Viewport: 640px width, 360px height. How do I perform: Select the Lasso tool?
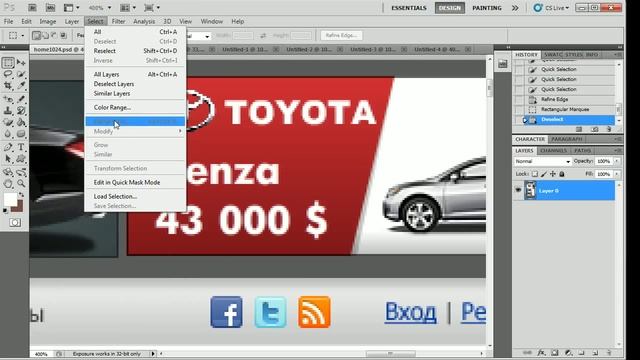tap(8, 74)
